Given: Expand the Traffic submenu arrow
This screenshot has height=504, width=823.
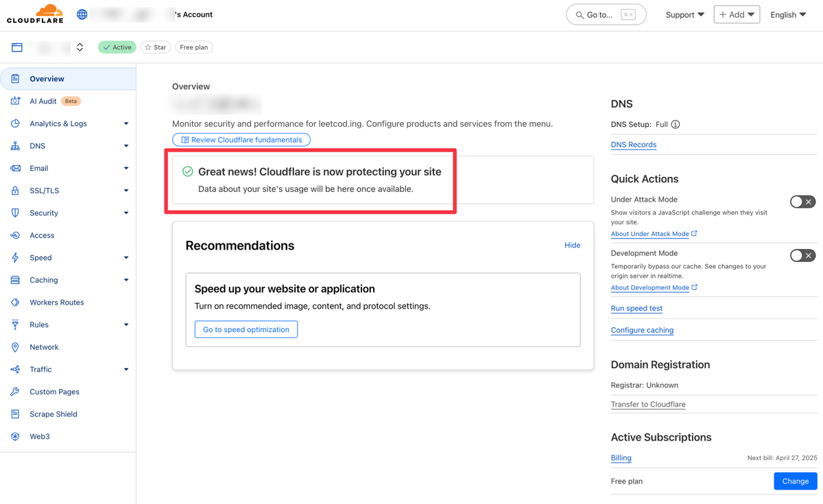Looking at the screenshot, I should (x=126, y=370).
